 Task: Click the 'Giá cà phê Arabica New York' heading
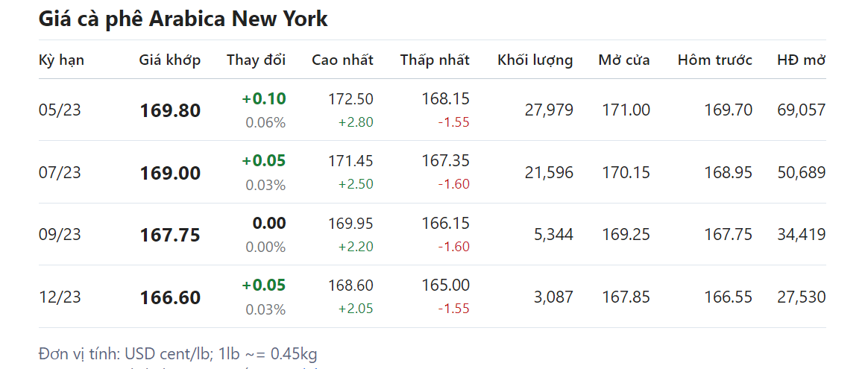[183, 19]
